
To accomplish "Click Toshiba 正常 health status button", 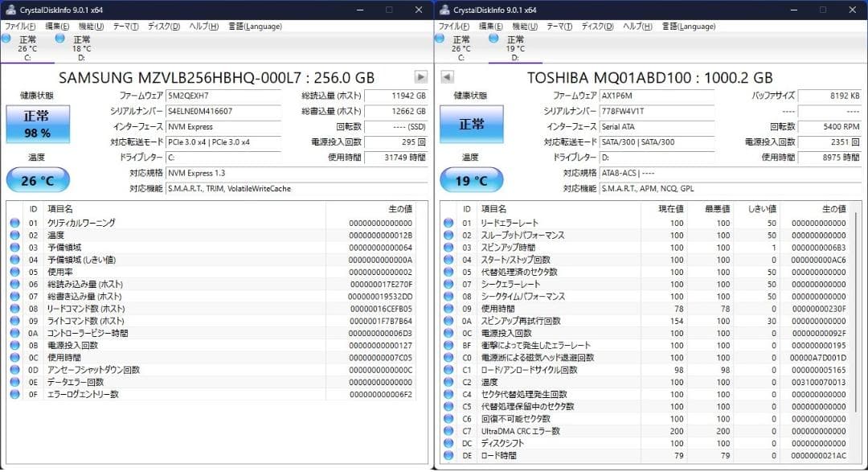I will 472,124.
